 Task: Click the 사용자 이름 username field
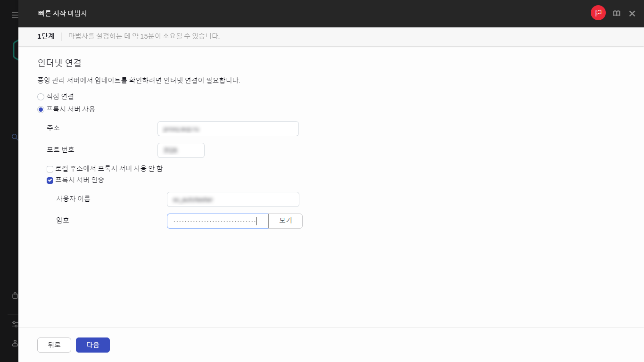click(x=232, y=199)
